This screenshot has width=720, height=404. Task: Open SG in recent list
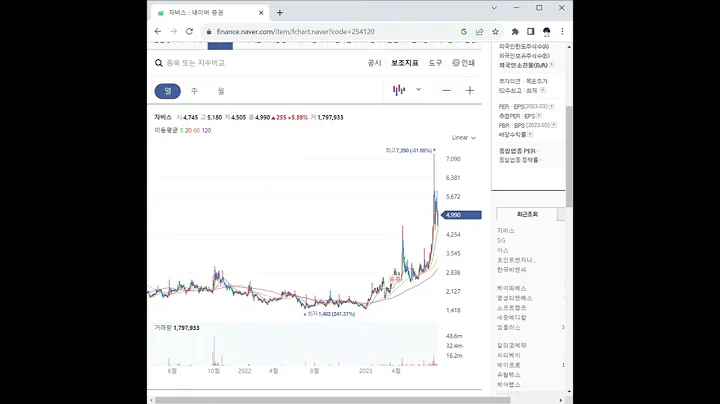(501, 241)
